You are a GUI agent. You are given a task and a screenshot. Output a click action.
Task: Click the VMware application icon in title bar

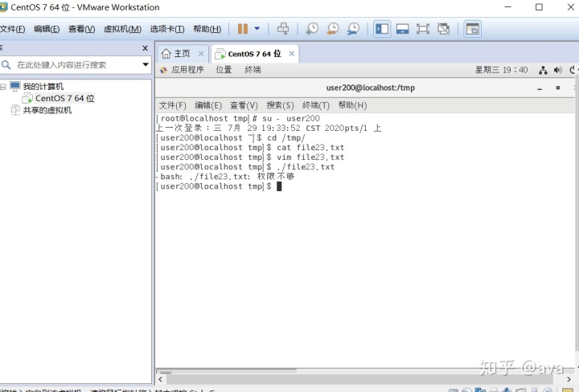coord(3,7)
